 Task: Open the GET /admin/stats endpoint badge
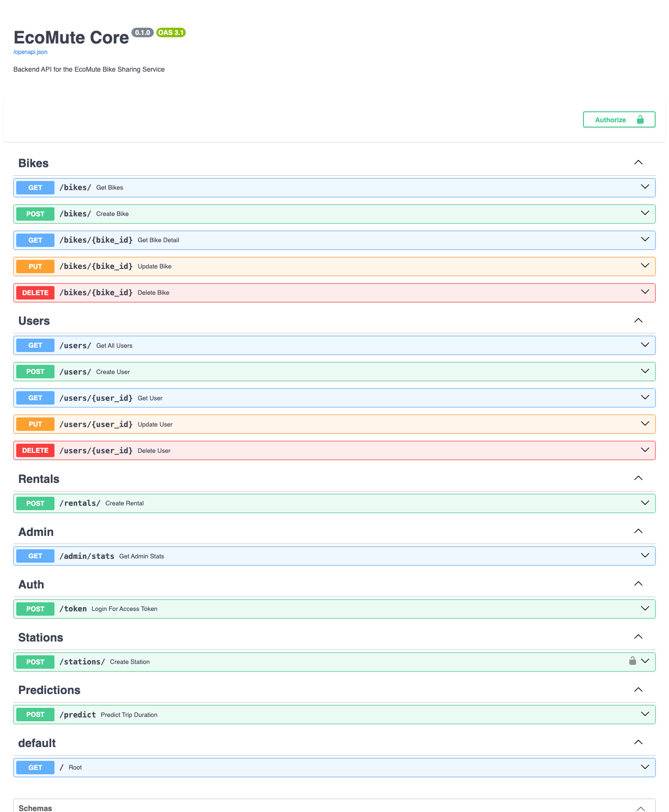35,556
